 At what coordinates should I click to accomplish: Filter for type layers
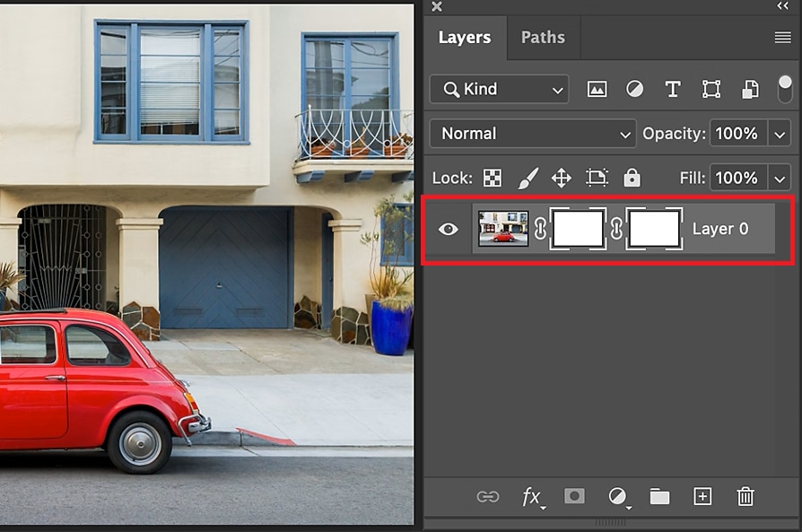click(673, 90)
